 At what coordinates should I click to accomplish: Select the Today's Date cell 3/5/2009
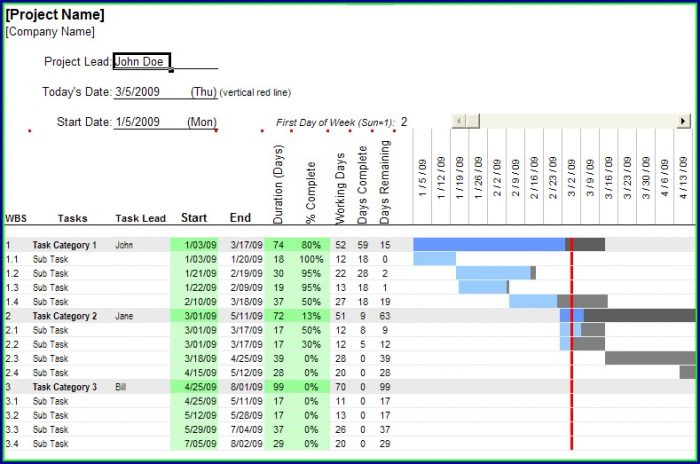tap(138, 92)
